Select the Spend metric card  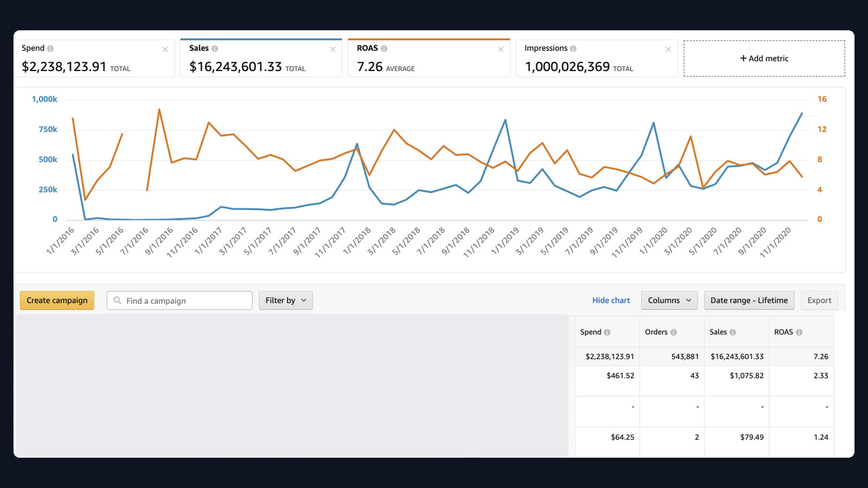[x=94, y=58]
